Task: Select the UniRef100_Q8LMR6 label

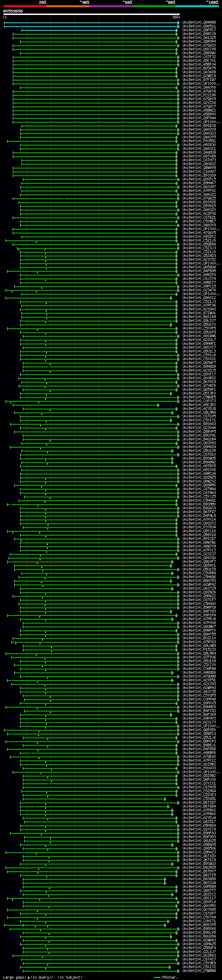Action: (199, 412)
